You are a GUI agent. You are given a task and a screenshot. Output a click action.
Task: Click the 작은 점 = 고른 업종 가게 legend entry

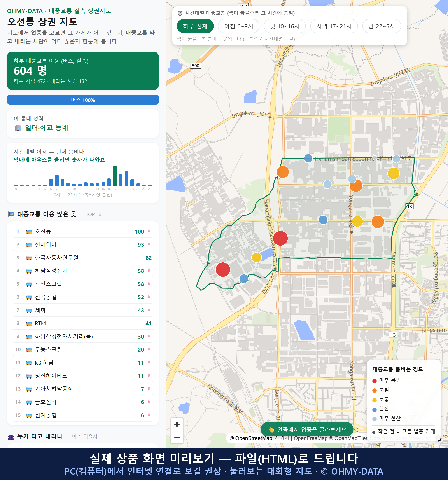click(x=404, y=431)
